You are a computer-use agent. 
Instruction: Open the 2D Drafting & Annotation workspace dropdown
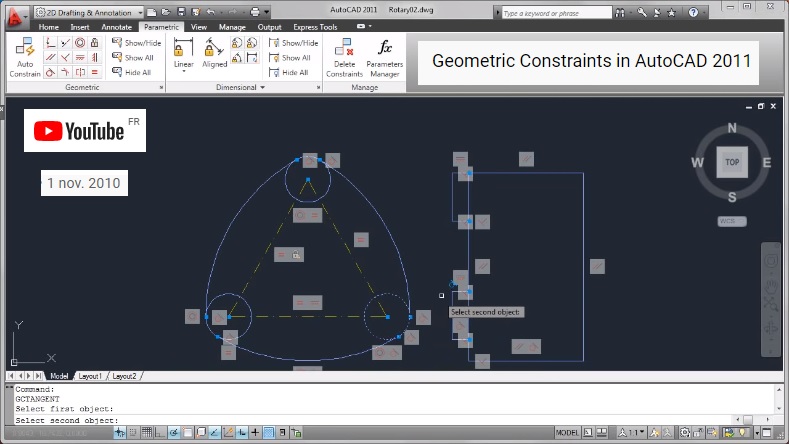point(89,12)
